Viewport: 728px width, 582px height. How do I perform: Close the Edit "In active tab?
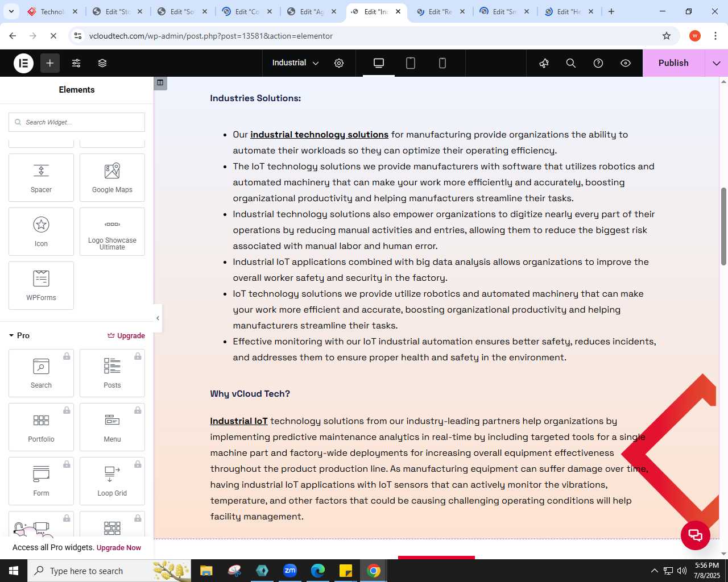(x=398, y=11)
